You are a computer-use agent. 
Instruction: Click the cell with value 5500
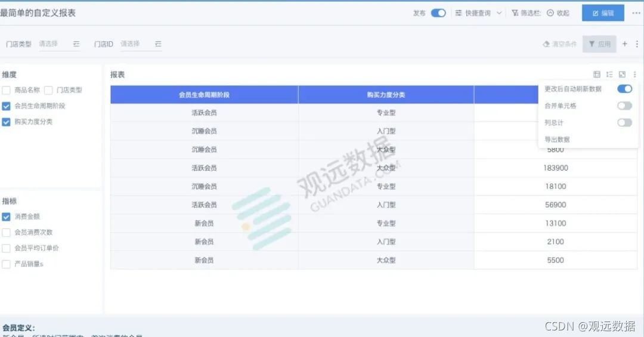555,260
